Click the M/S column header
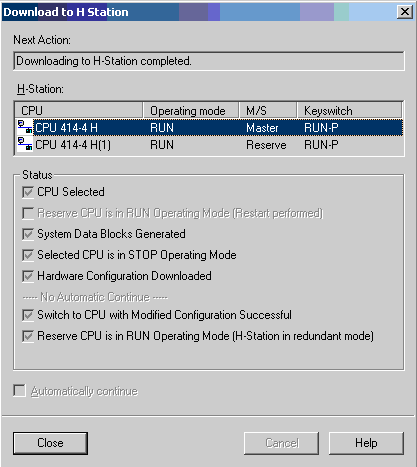 pyautogui.click(x=268, y=110)
